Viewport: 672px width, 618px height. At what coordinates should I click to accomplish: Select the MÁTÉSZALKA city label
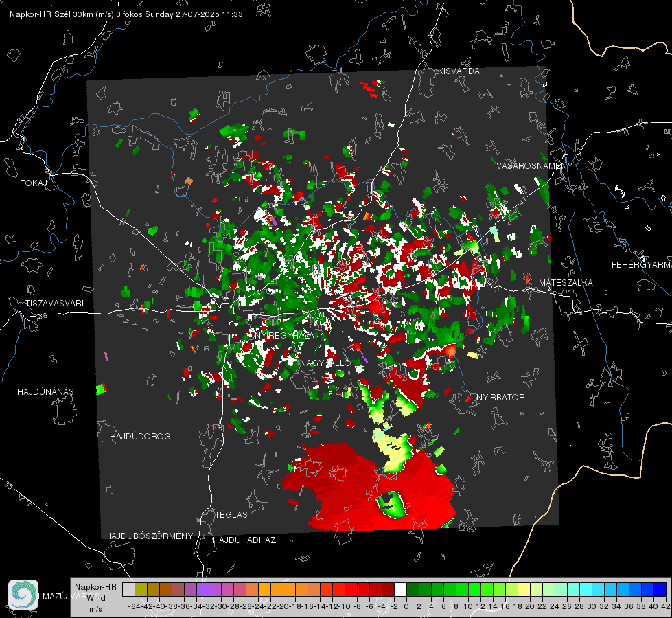point(566,283)
